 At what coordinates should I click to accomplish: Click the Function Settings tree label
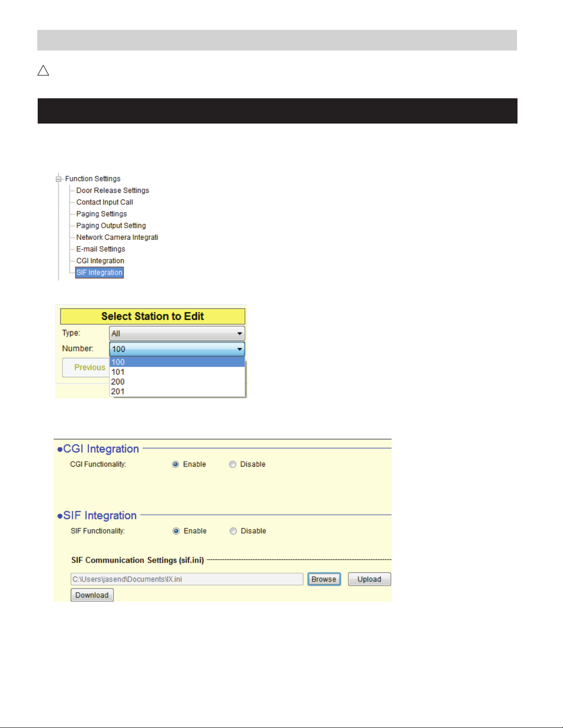tap(92, 179)
